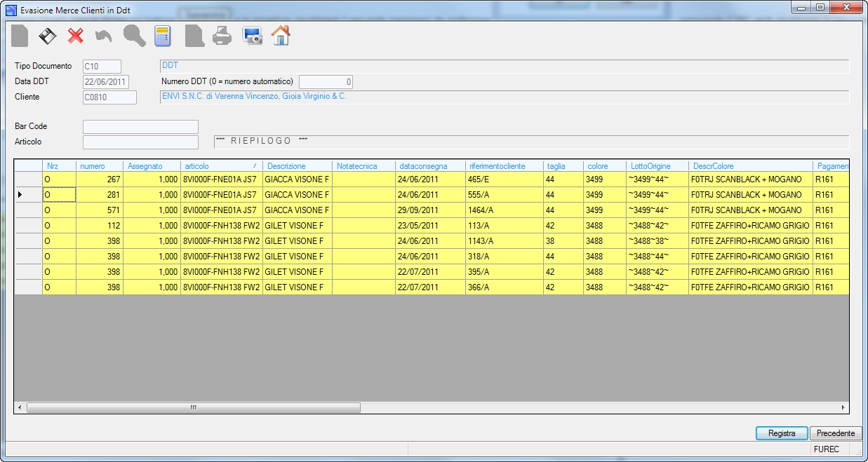
Task: Click the magnifying glass search icon
Action: pos(133,36)
